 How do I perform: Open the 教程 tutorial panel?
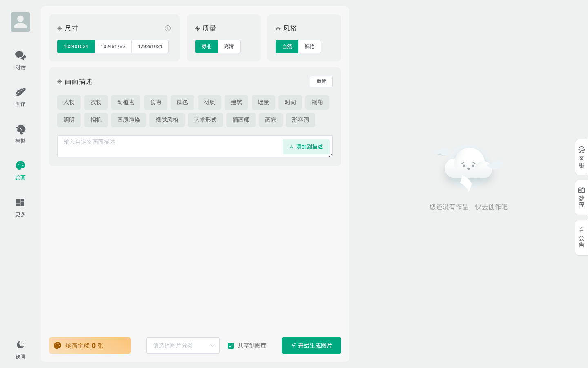581,197
